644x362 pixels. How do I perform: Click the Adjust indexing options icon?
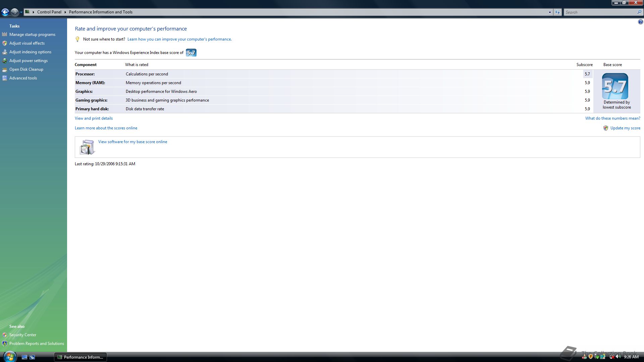click(x=5, y=52)
